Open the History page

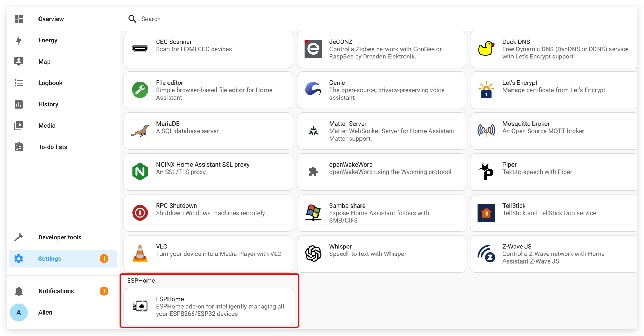(63, 104)
